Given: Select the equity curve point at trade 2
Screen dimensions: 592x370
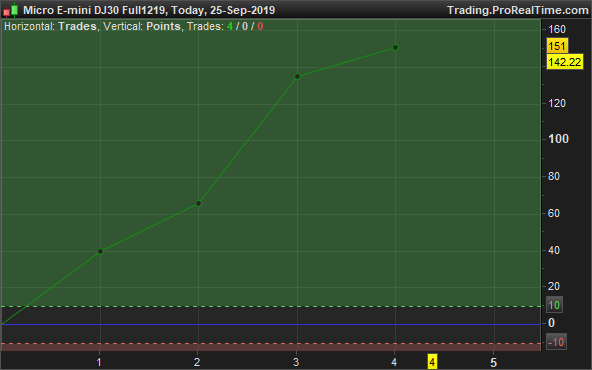Looking at the screenshot, I should click(x=198, y=204).
